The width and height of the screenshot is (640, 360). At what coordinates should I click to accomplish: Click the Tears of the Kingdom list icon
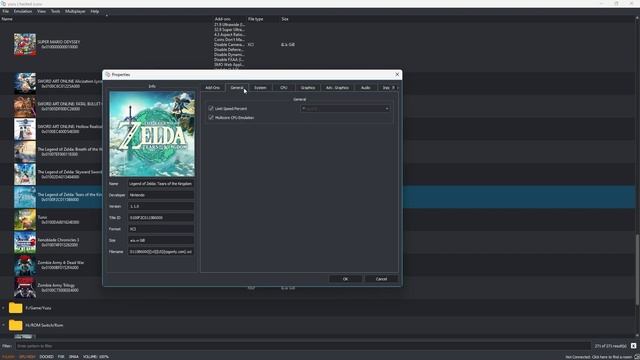coord(25,197)
